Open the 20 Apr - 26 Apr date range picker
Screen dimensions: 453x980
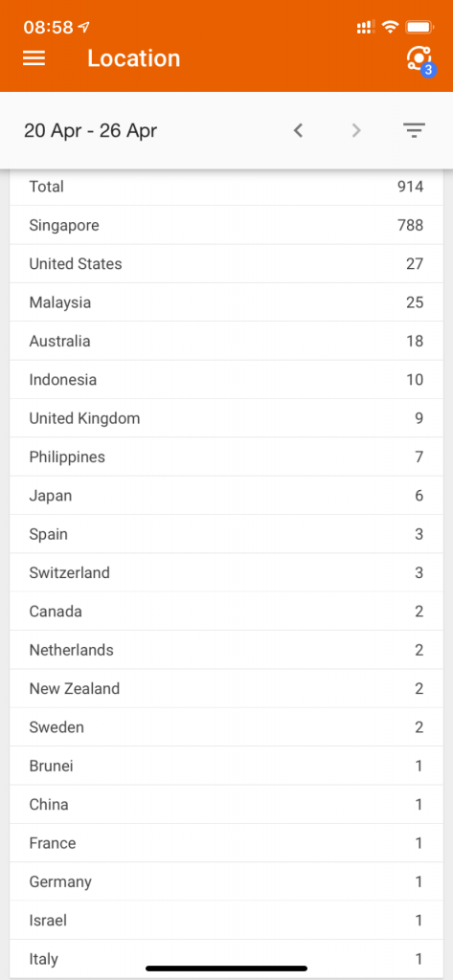click(x=90, y=130)
